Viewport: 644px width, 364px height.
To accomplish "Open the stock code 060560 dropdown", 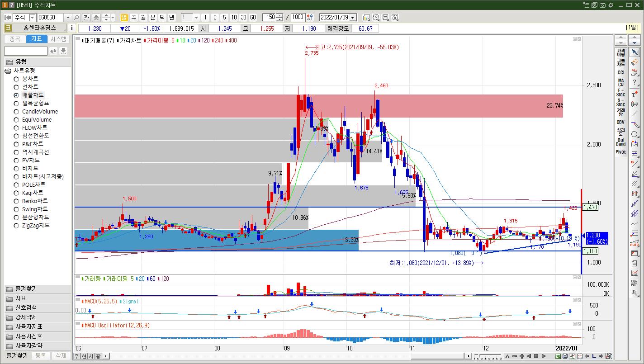I will 68,17.
